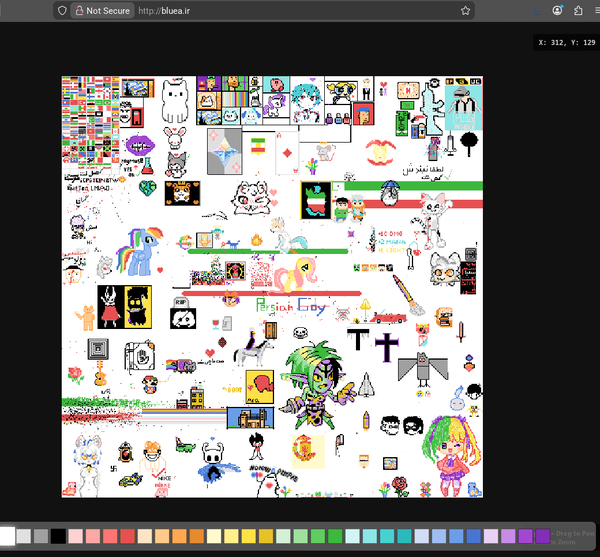
Task: Click the Discord logo pixel art
Action: click(x=183, y=318)
